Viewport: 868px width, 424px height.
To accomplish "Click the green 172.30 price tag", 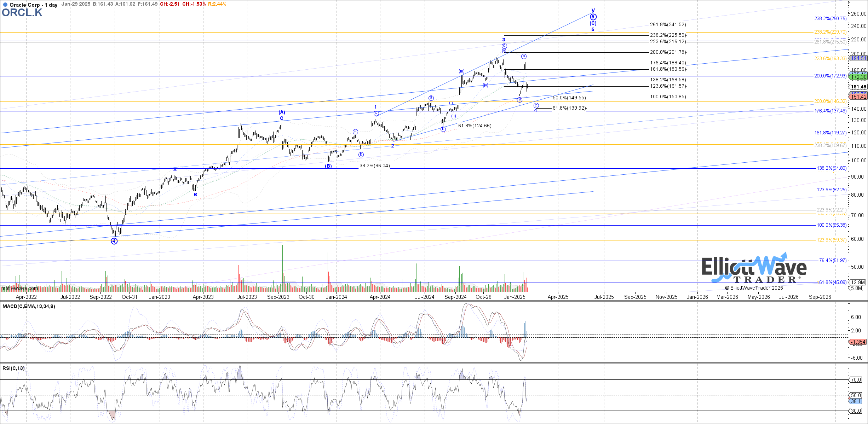I will click(x=859, y=77).
